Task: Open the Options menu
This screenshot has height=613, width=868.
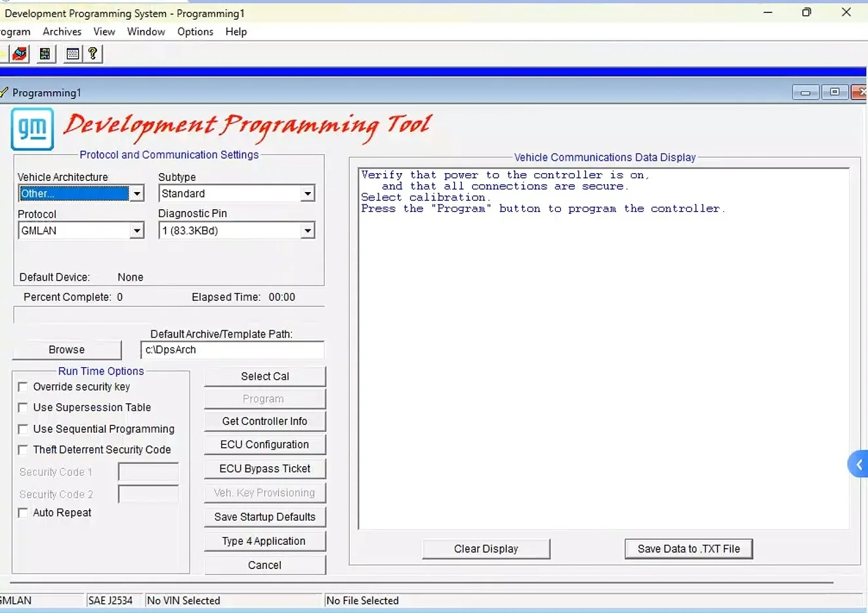Action: tap(195, 31)
